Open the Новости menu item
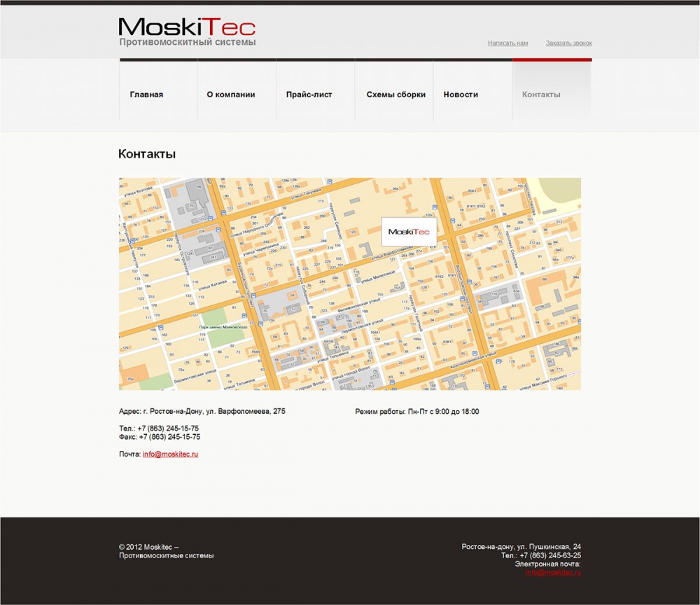The width and height of the screenshot is (700, 605). point(461,95)
